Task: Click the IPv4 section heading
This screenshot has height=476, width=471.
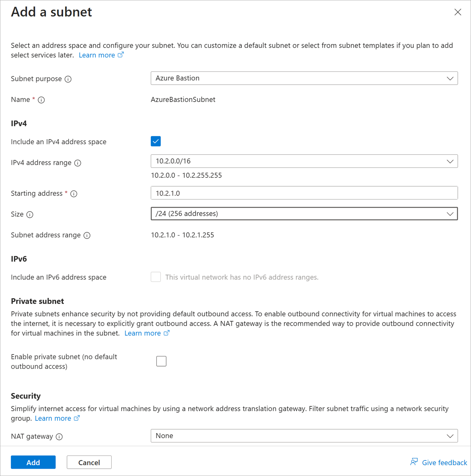Action: (x=19, y=123)
